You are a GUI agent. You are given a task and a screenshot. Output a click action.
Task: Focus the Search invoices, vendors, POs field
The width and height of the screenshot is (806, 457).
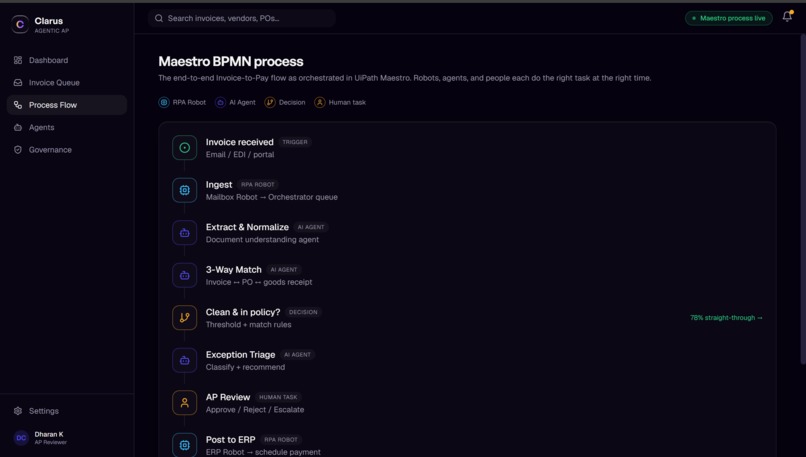[242, 18]
